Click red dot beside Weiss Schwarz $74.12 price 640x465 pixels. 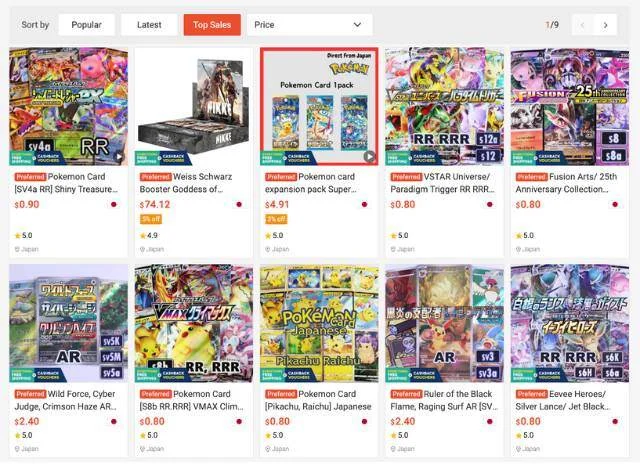pos(239,204)
